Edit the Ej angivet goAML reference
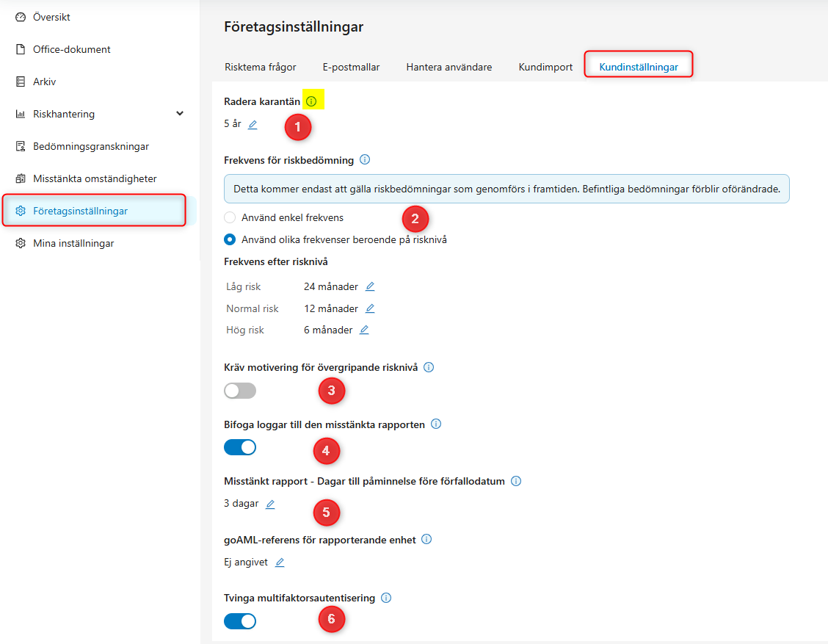828x644 pixels. pyautogui.click(x=280, y=562)
